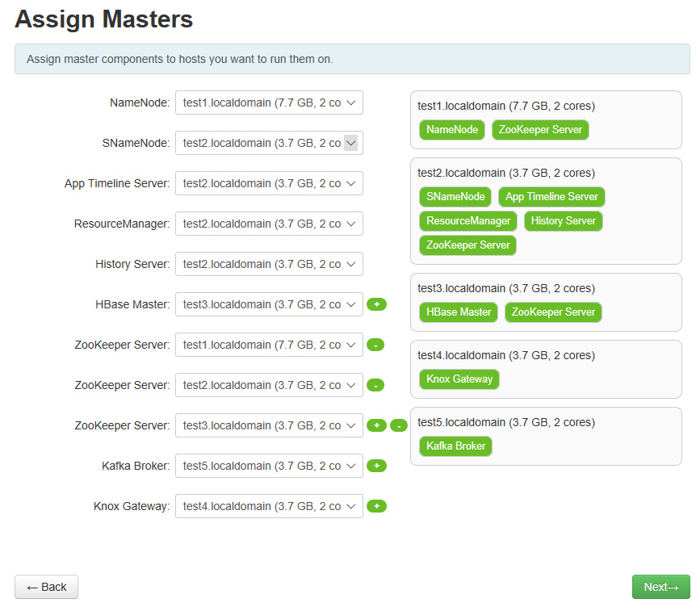Viewport: 700px width, 611px height.
Task: Click the Next button
Action: pyautogui.click(x=660, y=587)
